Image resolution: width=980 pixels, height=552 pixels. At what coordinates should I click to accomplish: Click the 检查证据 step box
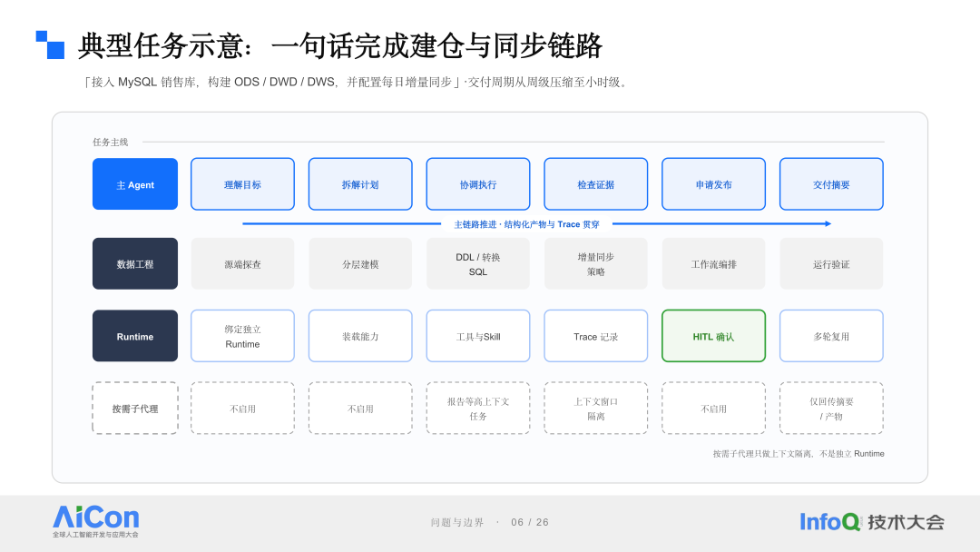pyautogui.click(x=595, y=183)
